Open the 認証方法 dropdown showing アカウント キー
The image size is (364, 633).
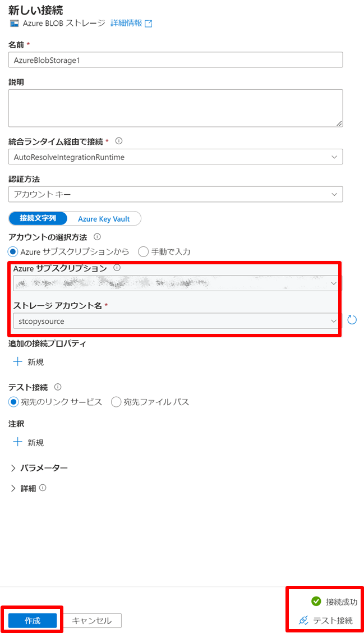point(176,194)
